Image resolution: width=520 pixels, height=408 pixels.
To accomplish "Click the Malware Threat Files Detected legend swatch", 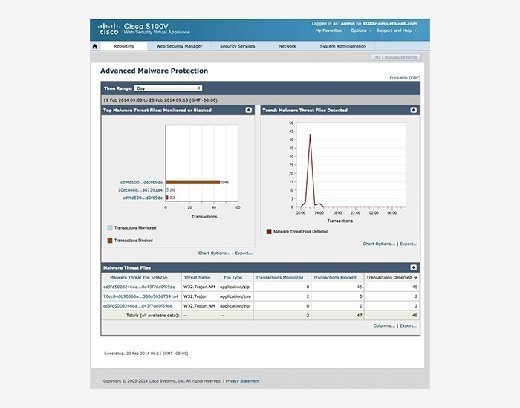I will click(269, 231).
